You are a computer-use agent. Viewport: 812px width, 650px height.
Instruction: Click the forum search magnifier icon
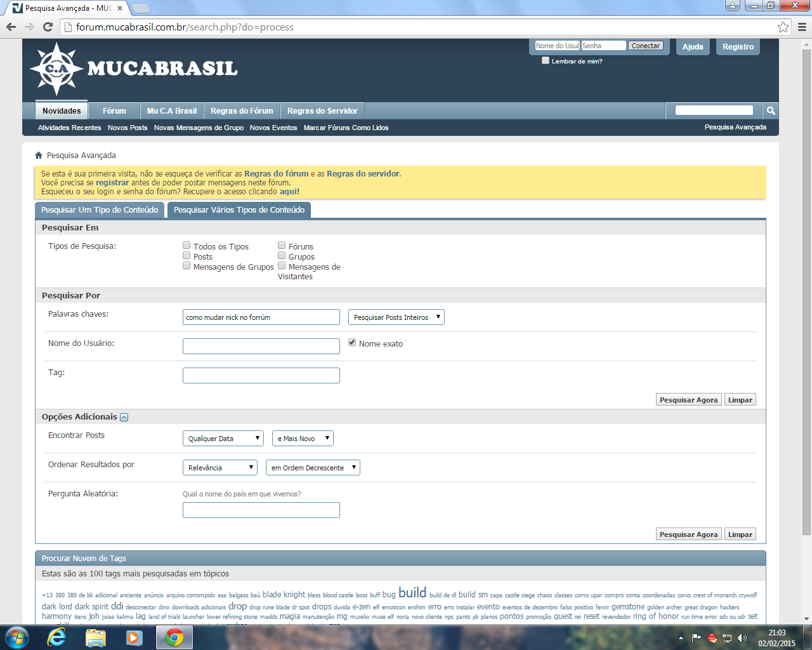point(771,110)
